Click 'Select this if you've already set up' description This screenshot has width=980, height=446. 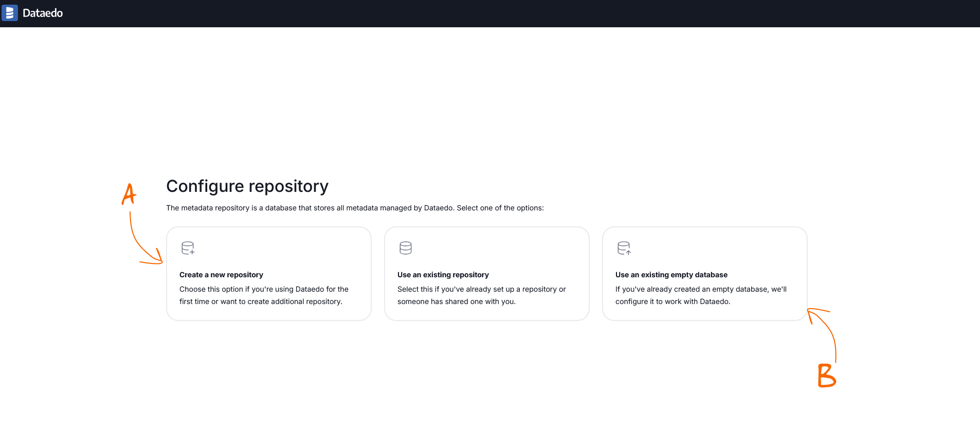pos(482,295)
